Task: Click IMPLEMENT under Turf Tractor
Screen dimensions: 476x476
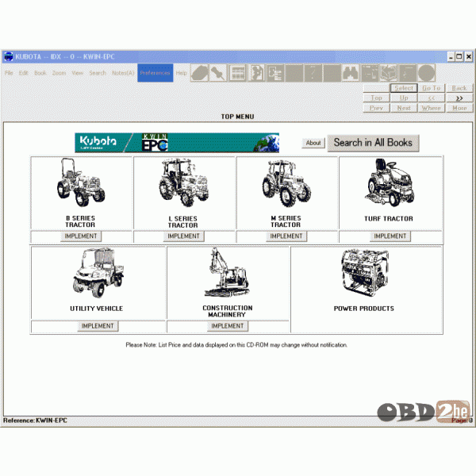Action: coord(390,236)
